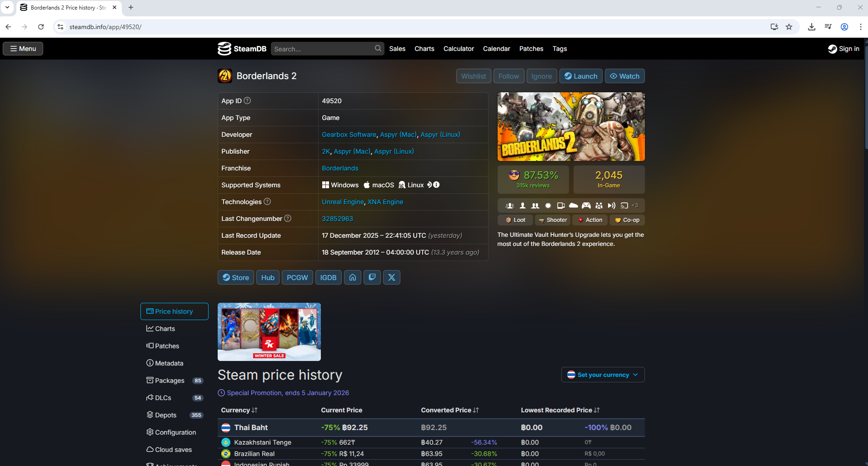Open Calendar in the top navigation

coord(496,49)
